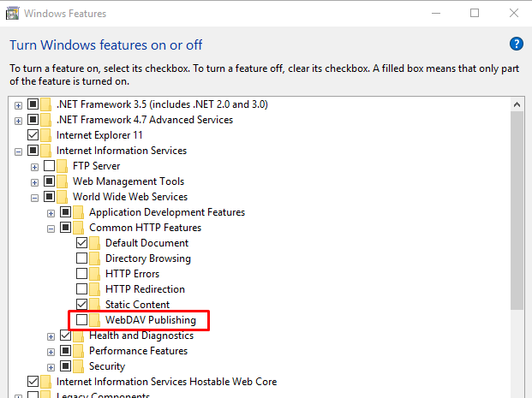
Task: Click folder icon next to Web Management Tools
Action: [62, 181]
